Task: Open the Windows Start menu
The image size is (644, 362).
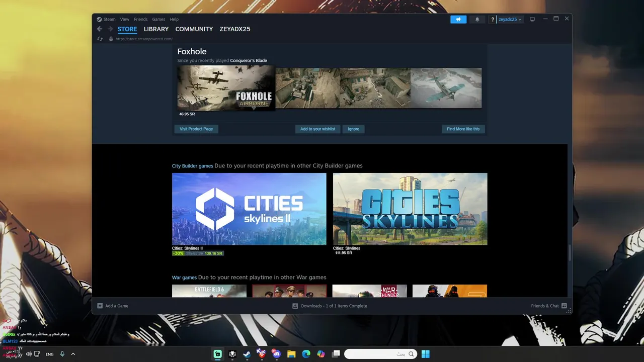Action: 426,354
